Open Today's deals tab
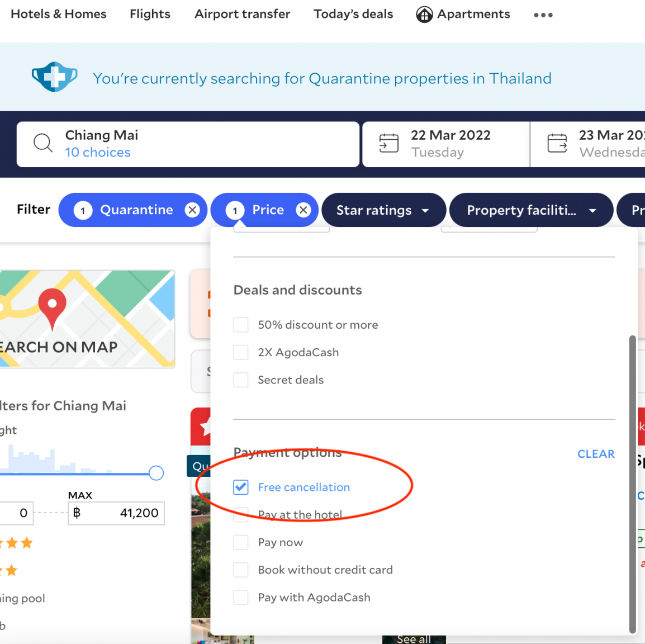 point(353,14)
